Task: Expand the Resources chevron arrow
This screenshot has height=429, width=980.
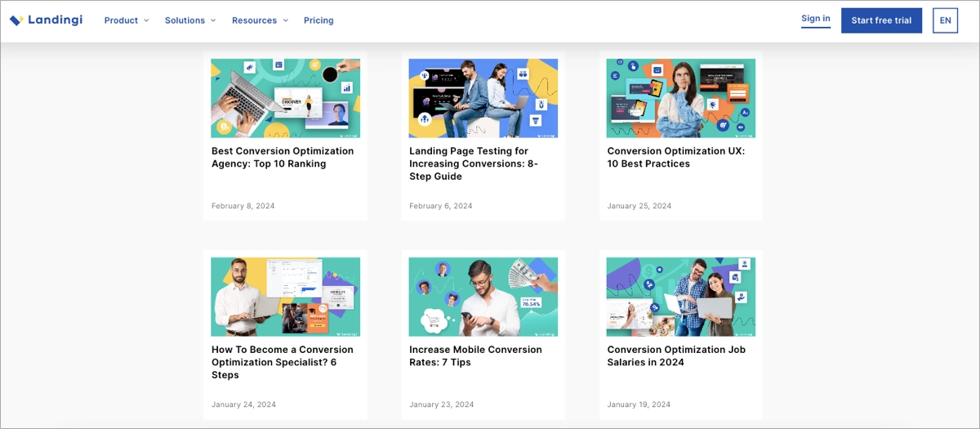Action: [286, 20]
